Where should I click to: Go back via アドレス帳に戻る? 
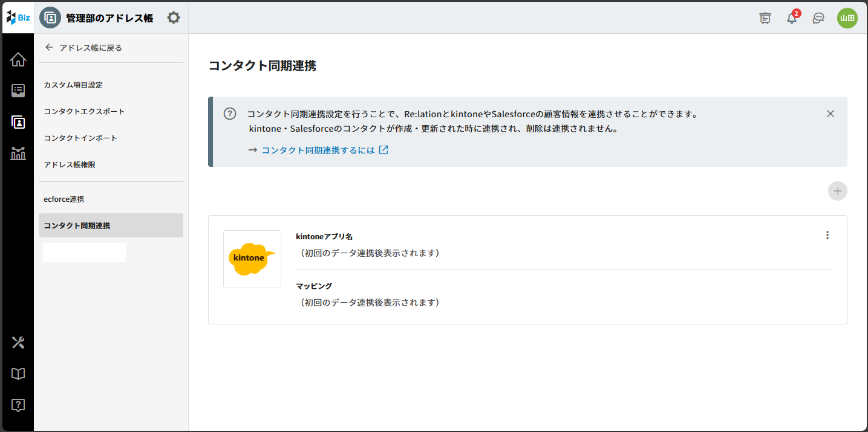pyautogui.click(x=83, y=48)
